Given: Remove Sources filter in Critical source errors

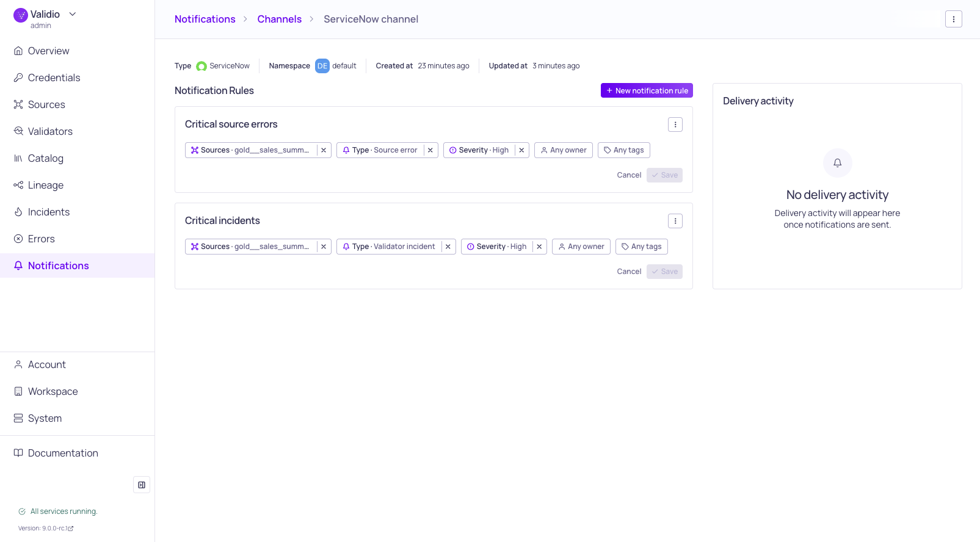Looking at the screenshot, I should pos(324,150).
